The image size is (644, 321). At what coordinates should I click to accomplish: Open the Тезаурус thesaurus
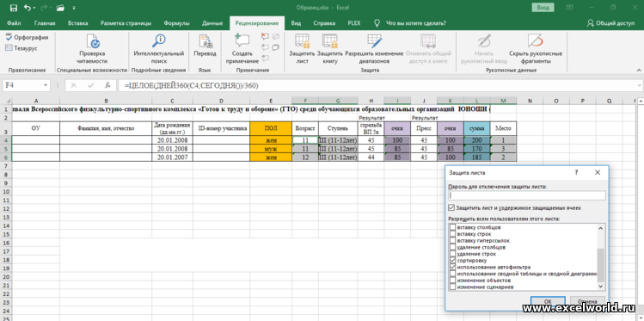21,48
